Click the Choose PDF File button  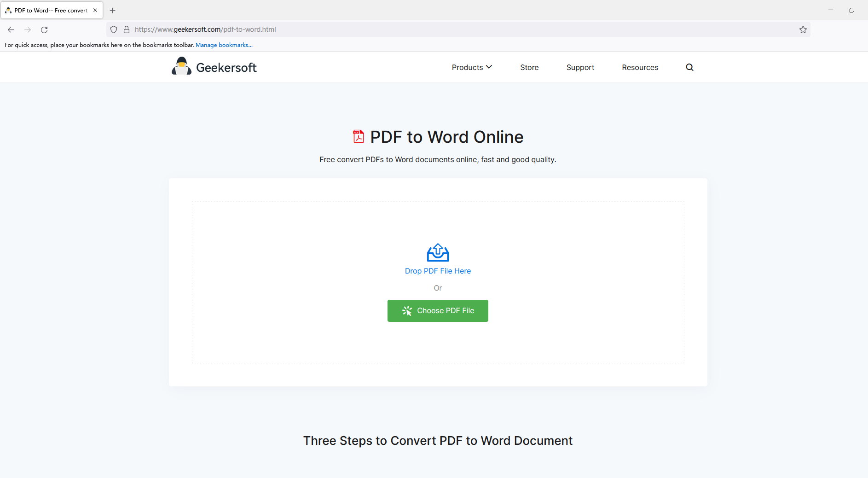438,311
